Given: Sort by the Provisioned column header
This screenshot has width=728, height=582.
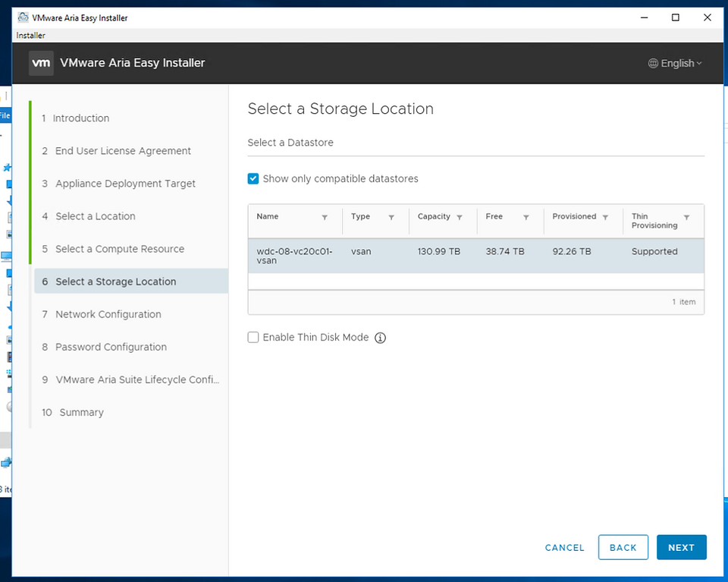Looking at the screenshot, I should coord(574,216).
